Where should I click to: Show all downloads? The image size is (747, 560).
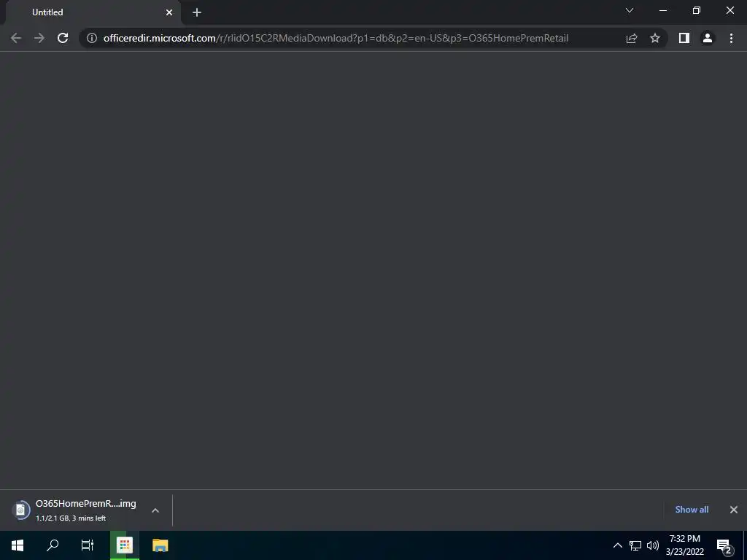(692, 510)
